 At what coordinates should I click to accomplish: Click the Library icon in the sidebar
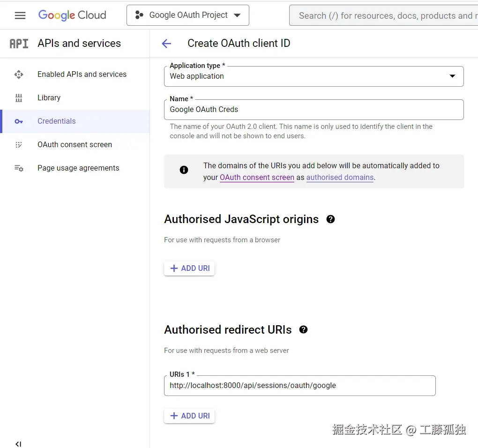(18, 97)
